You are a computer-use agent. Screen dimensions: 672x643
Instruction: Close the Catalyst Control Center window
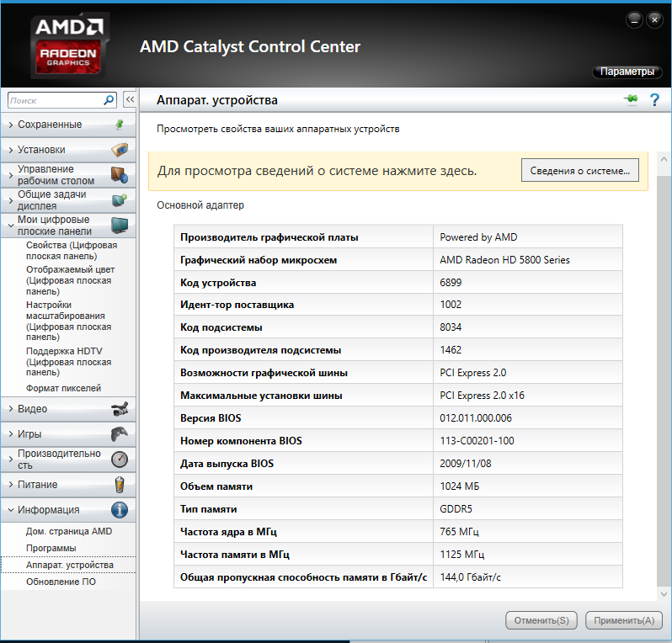point(654,19)
